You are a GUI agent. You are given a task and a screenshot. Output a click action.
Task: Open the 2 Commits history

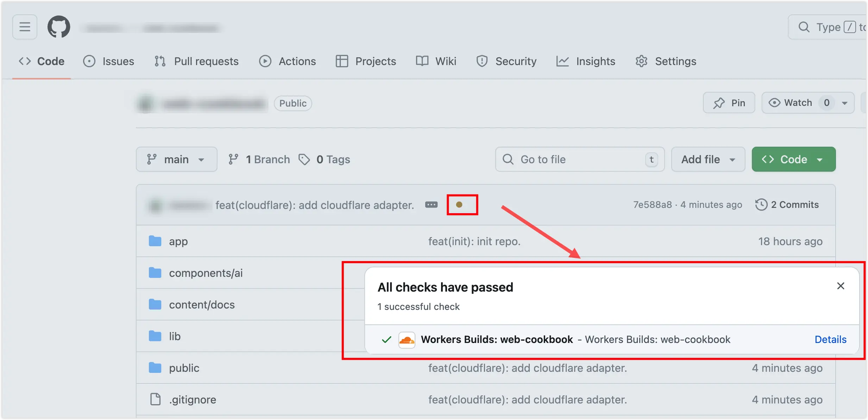[x=787, y=205]
